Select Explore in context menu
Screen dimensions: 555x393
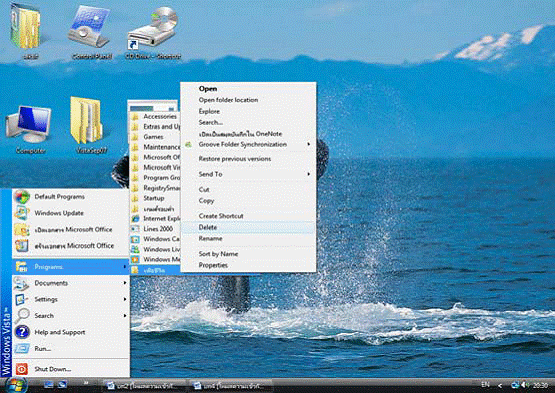coord(209,112)
